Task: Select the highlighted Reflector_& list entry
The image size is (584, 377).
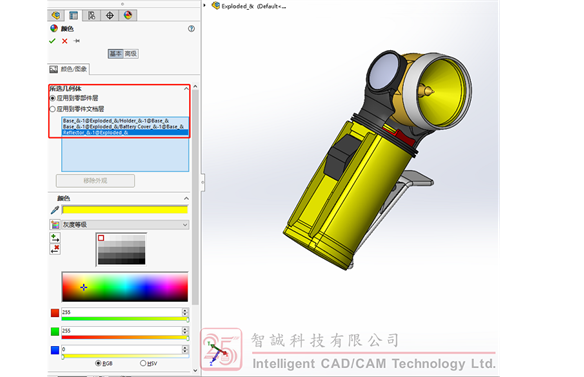Action: (125, 132)
